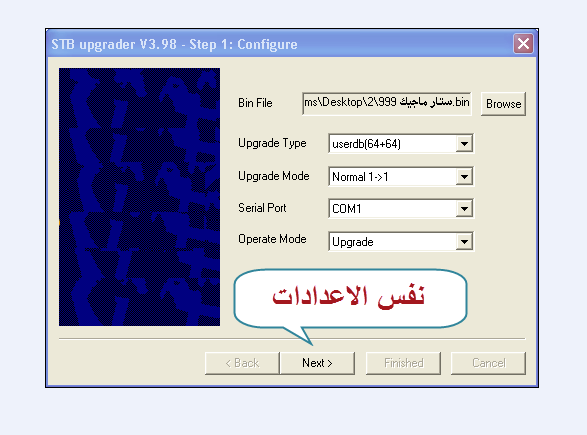587x435 pixels.
Task: Select the Upgrade combo box text
Action: [353, 242]
